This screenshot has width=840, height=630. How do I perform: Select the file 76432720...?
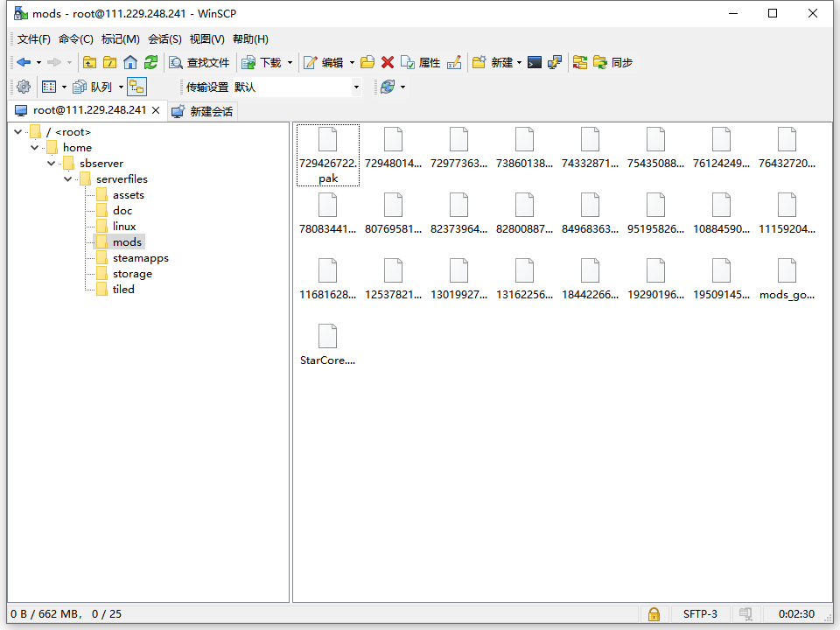(787, 149)
